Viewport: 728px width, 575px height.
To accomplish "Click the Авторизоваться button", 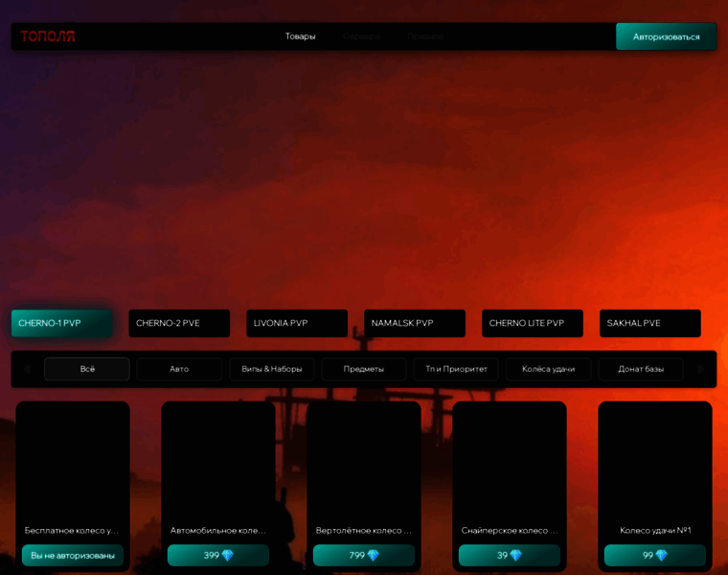I will (667, 36).
